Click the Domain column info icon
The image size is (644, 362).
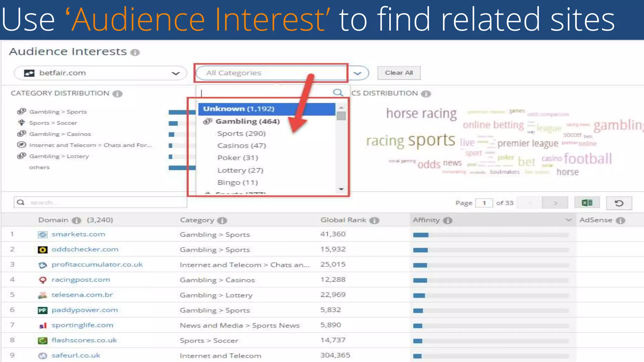[x=76, y=221]
